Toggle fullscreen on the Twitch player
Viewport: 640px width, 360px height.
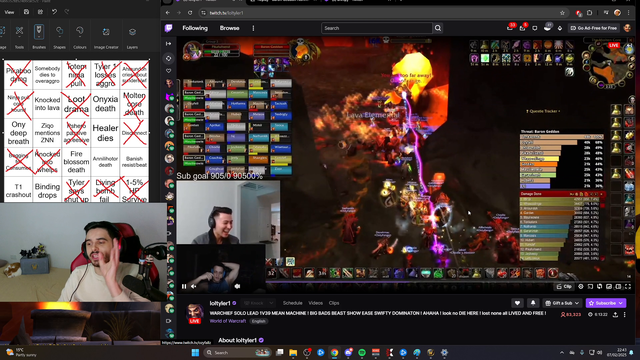point(628,287)
